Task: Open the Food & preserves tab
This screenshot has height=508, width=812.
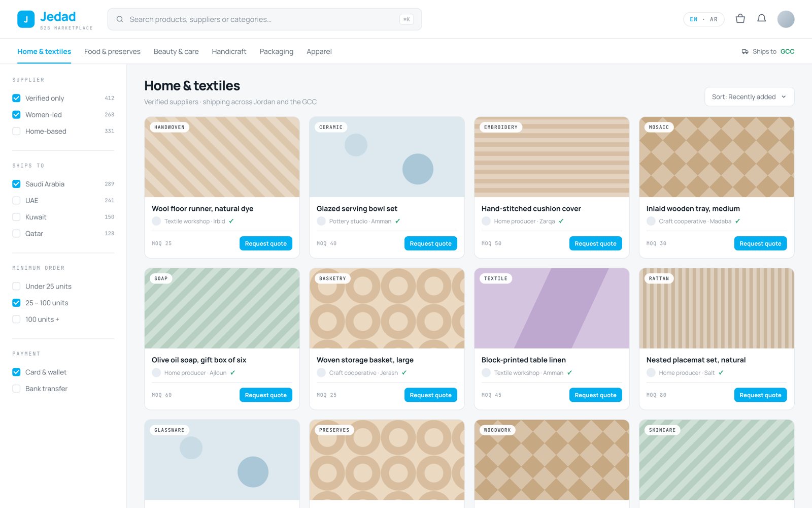Action: tap(112, 51)
